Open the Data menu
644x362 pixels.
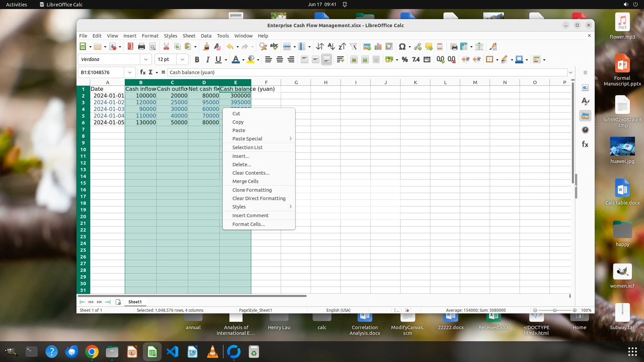point(206,36)
